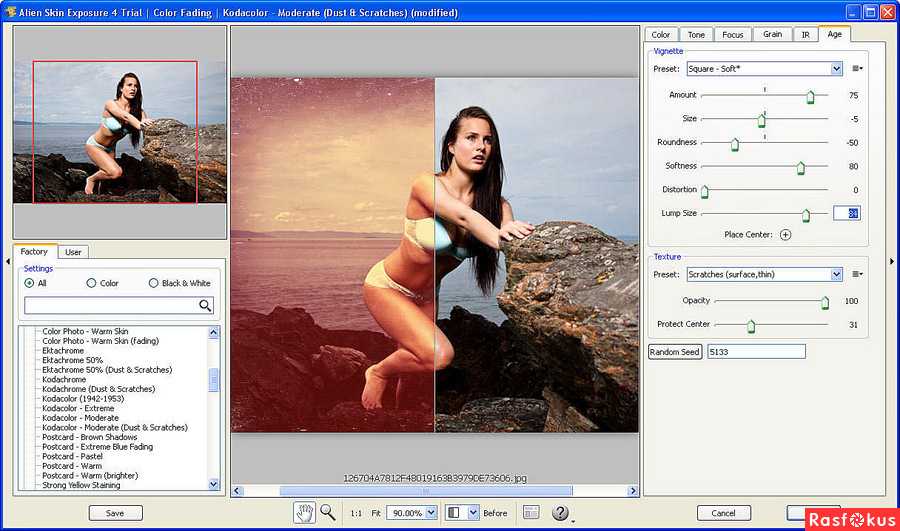Screen dimensions: 900x531
Task: Click the preview horizontal scroll right arrow
Action: coord(633,491)
